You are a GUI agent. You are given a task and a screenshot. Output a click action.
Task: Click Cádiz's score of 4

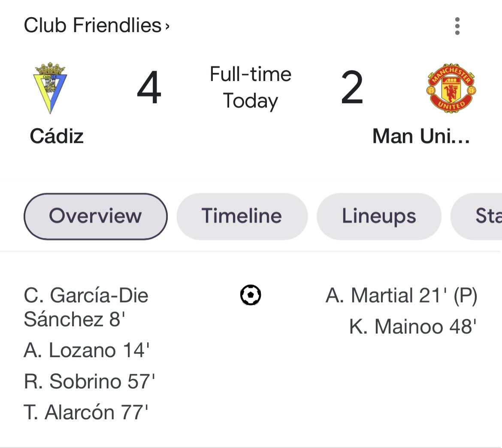(x=149, y=88)
